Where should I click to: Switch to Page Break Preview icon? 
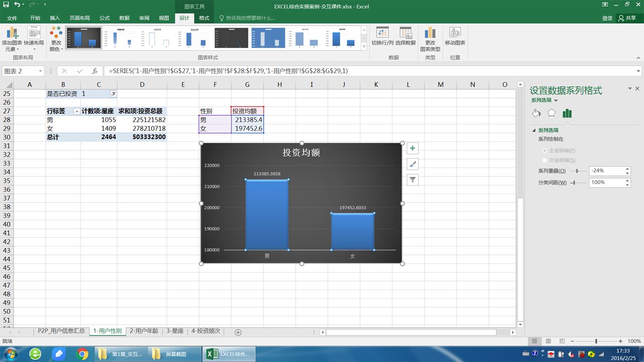point(562,341)
